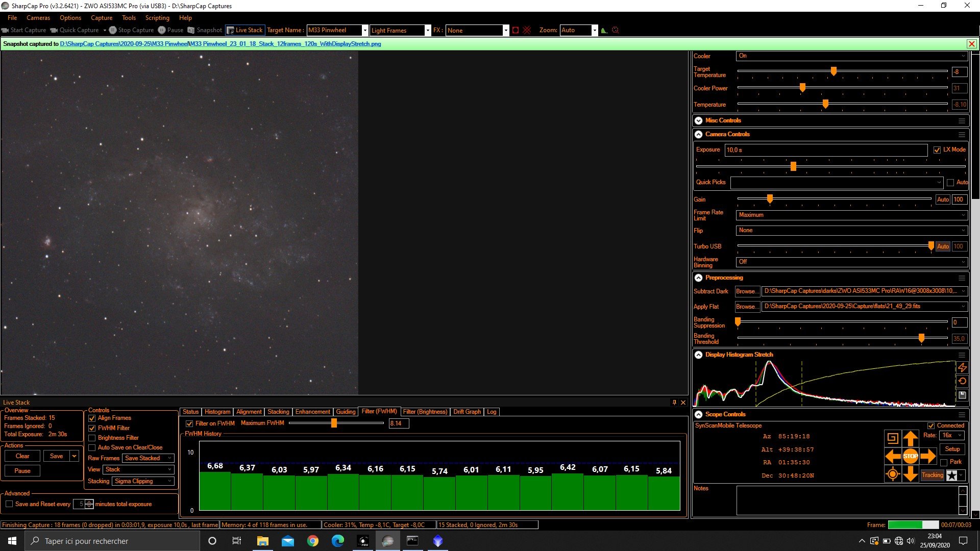Open the Frame Rate Limit dropdown
980x551 pixels.
pos(852,215)
